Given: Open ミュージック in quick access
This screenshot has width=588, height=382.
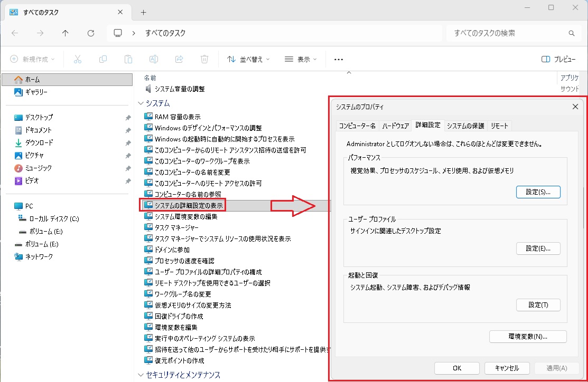Looking at the screenshot, I should point(38,168).
